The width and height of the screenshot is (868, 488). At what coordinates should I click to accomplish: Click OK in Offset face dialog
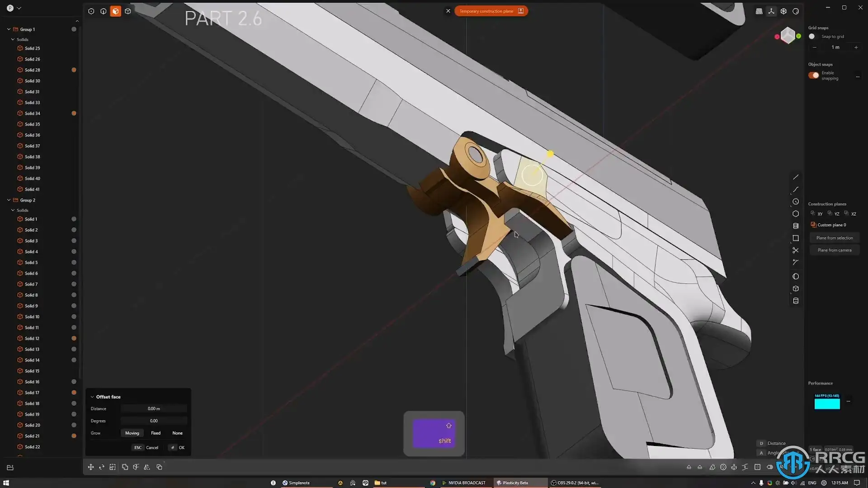(181, 447)
